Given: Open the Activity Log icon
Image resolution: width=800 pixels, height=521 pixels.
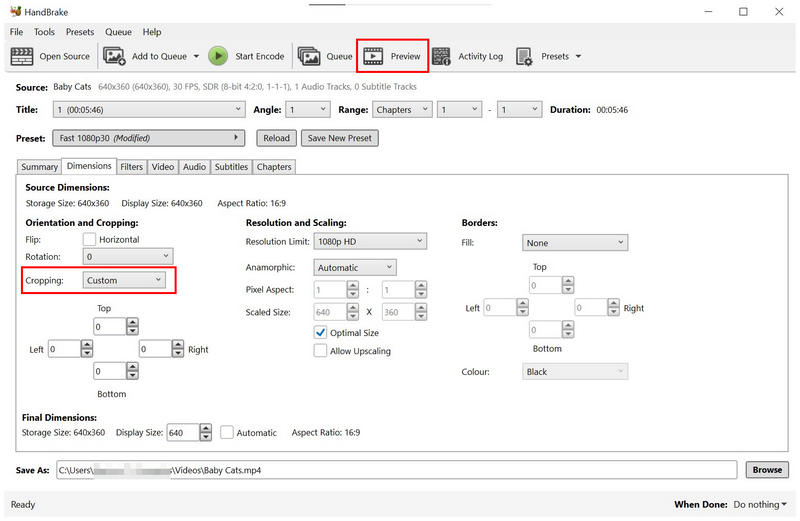Looking at the screenshot, I should (441, 56).
